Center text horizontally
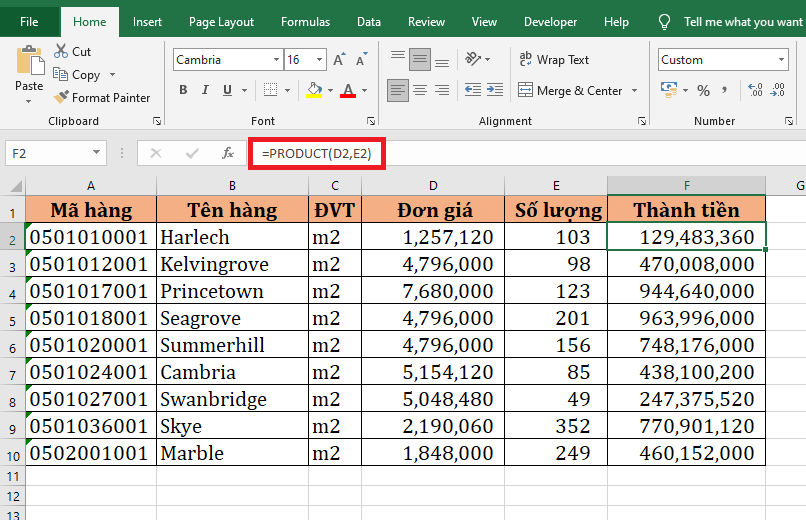This screenshot has height=520, width=806. point(420,90)
